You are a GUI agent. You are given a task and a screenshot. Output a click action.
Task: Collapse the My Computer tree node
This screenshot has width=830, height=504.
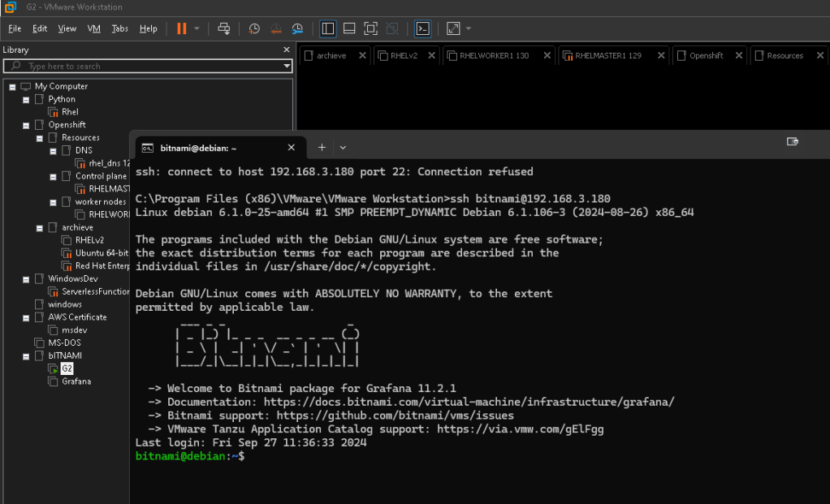(12, 87)
